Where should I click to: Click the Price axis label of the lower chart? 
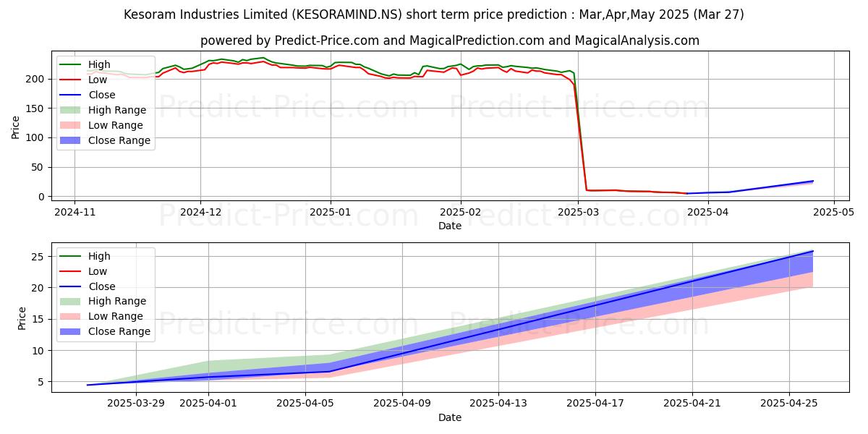pyautogui.click(x=22, y=318)
